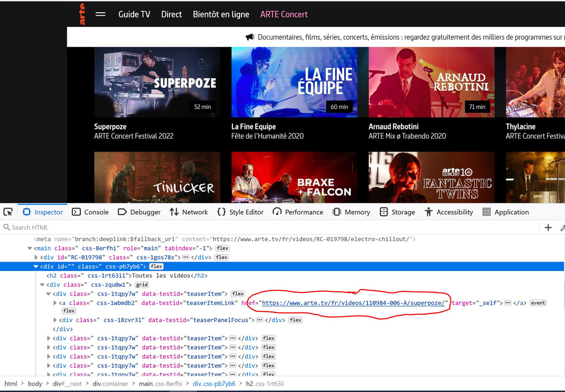This screenshot has height=392, width=565.
Task: Expand ellipsis inside div RC-019798 node
Action: (186, 257)
